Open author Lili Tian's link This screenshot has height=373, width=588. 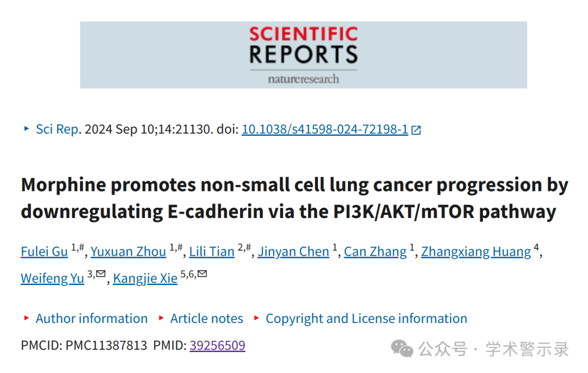coord(212,252)
